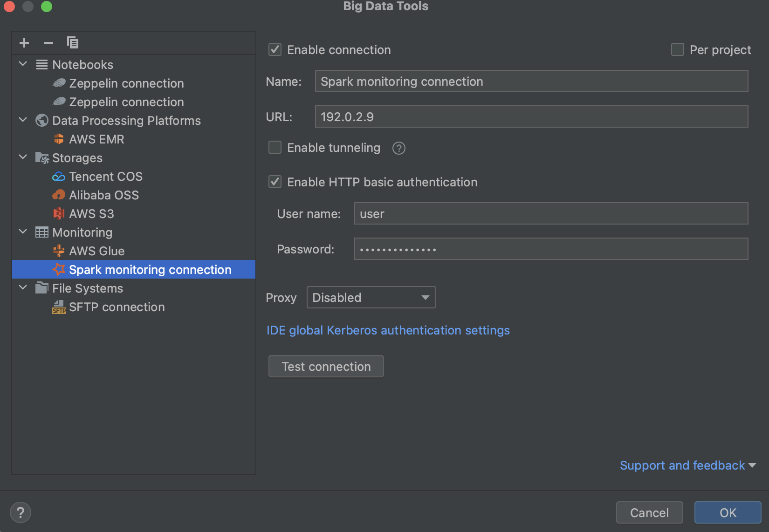769x532 pixels.
Task: Click the copy connection icon in toolbar
Action: coord(73,42)
